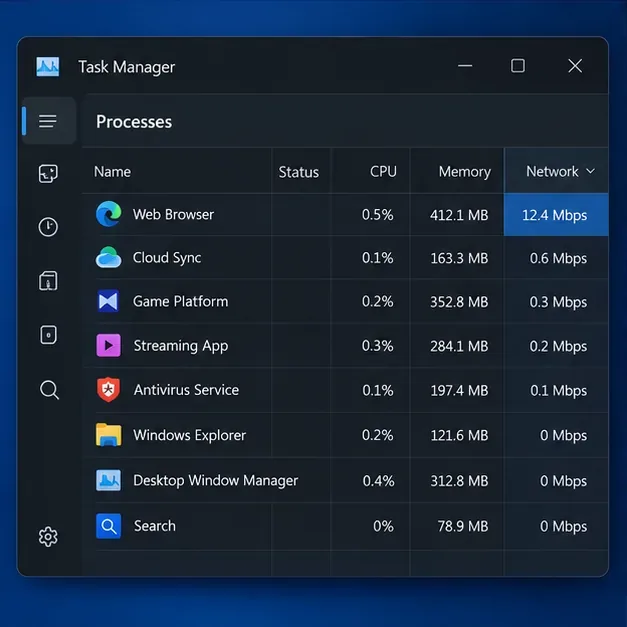The width and height of the screenshot is (627, 627).
Task: Expand the Network column sort chevron
Action: [590, 171]
